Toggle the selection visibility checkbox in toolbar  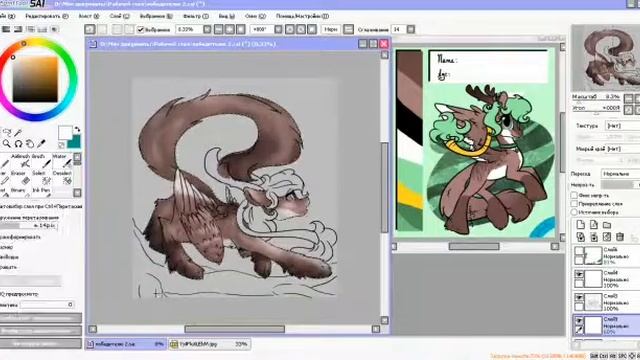point(141,29)
